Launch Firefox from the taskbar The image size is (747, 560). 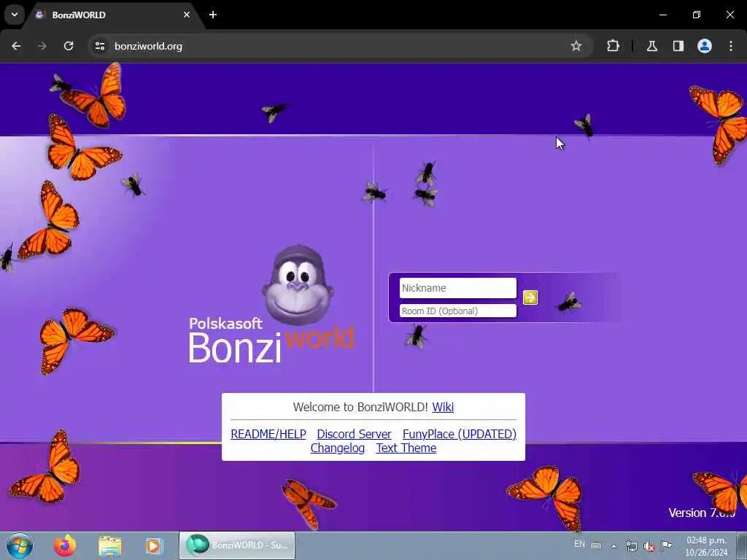tap(65, 545)
